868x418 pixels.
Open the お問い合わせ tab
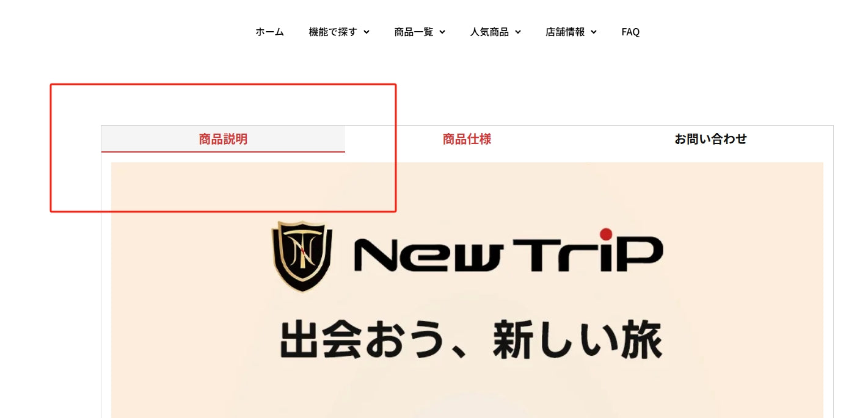(711, 139)
